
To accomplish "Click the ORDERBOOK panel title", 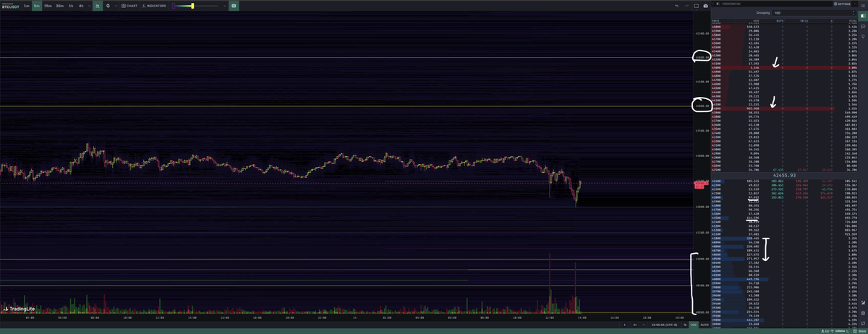I will (x=731, y=4).
